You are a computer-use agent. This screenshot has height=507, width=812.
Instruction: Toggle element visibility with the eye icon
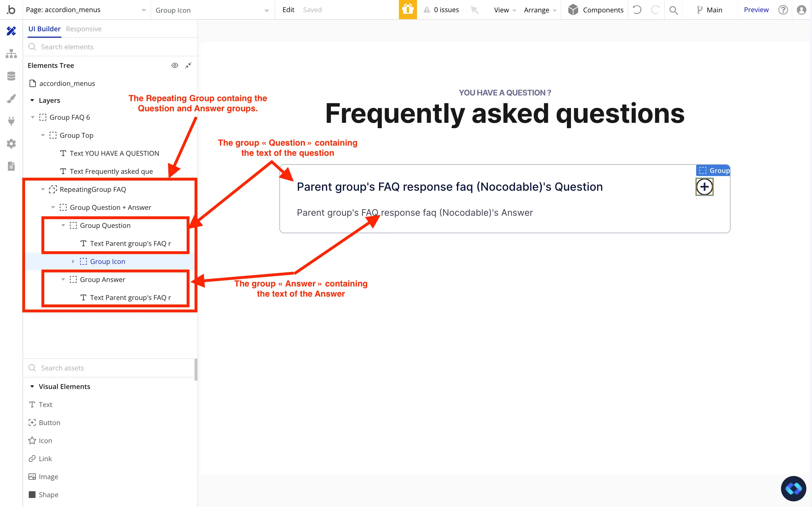(x=175, y=65)
